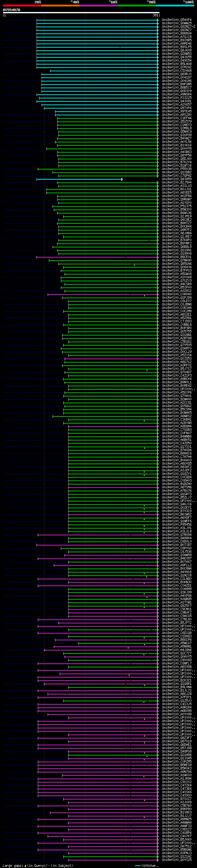197x868 pixels.
Task: Click hit label UniRef100_Q21H86
Action: pyautogui.click(x=177, y=755)
